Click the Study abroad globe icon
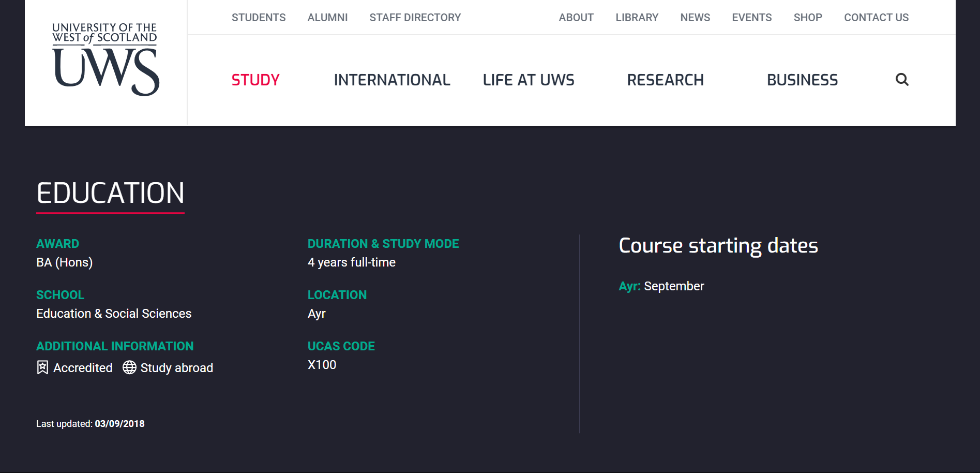This screenshot has width=980, height=473. click(x=129, y=367)
